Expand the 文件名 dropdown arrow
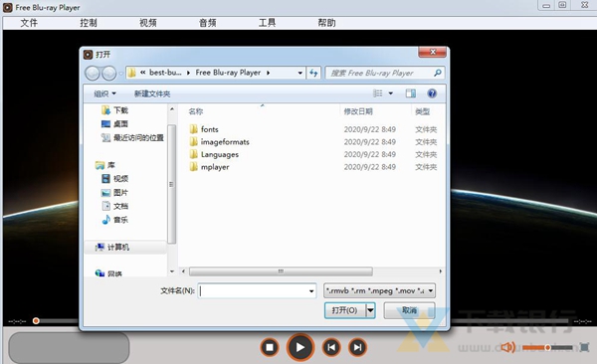 (311, 291)
